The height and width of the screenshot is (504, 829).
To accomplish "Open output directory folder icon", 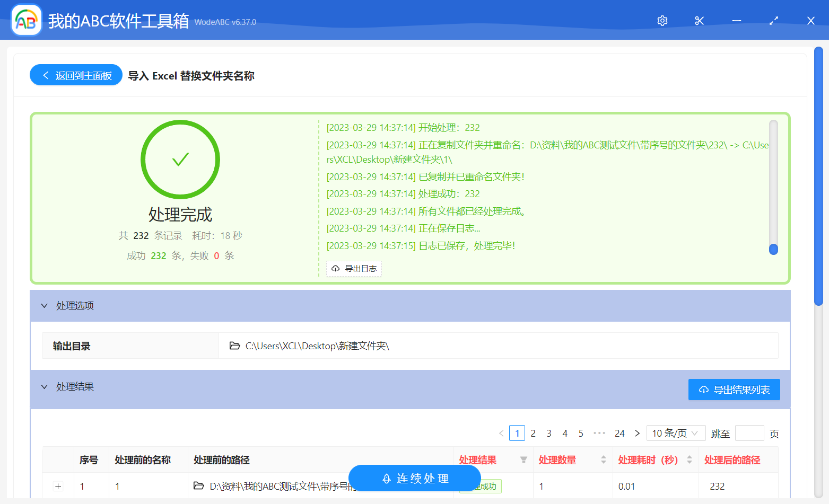I will (x=234, y=346).
